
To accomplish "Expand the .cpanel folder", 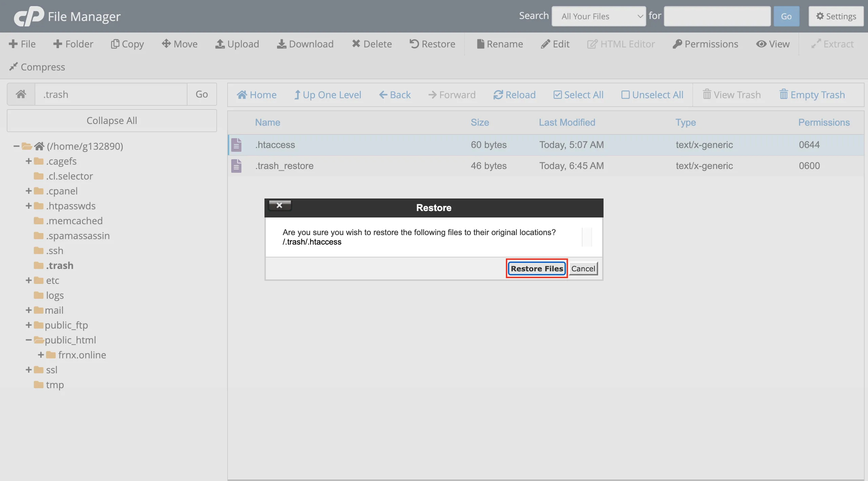I will [28, 191].
